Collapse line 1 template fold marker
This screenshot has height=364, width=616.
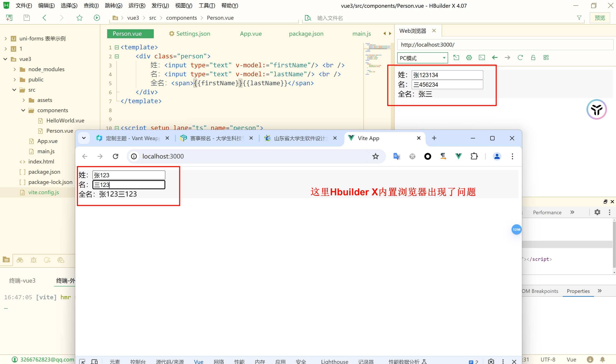coord(117,47)
